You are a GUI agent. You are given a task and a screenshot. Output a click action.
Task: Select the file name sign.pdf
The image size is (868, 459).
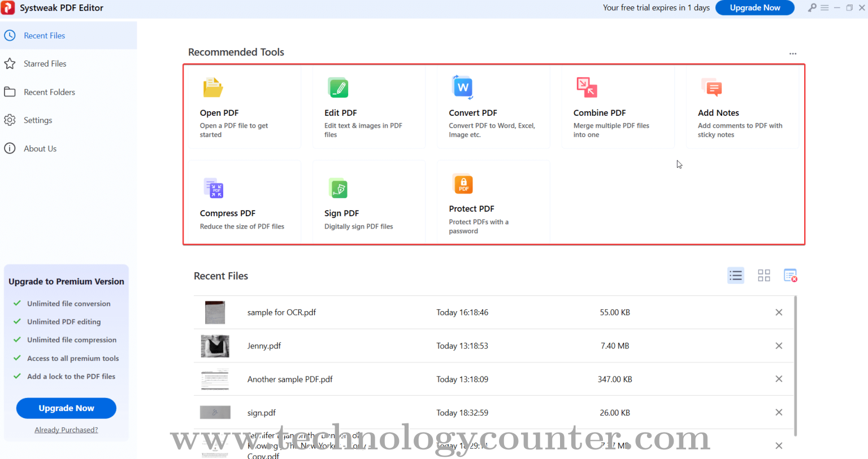(x=262, y=413)
